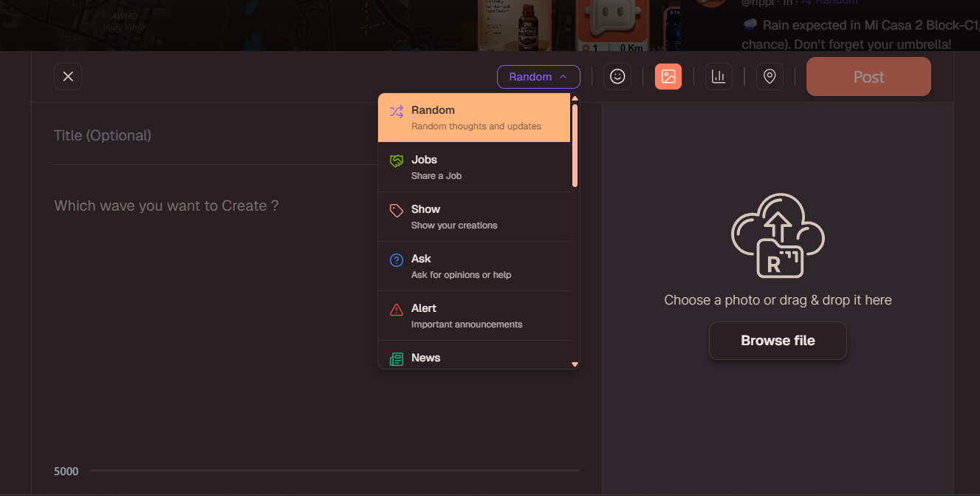Click 'Important announcements' description text

[467, 325]
